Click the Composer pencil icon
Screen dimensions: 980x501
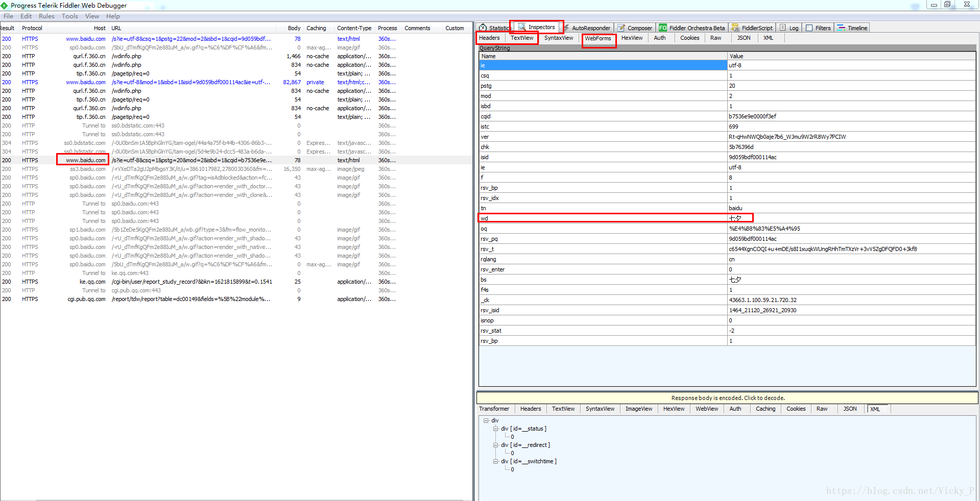[x=622, y=28]
